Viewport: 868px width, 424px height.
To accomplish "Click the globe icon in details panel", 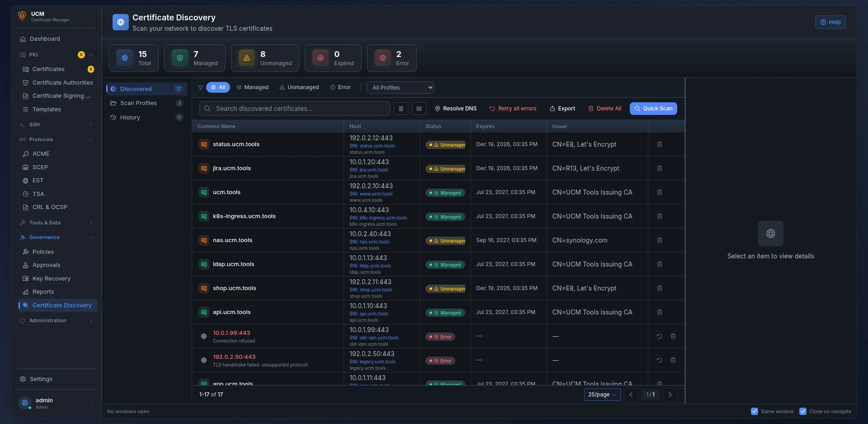I will click(771, 233).
